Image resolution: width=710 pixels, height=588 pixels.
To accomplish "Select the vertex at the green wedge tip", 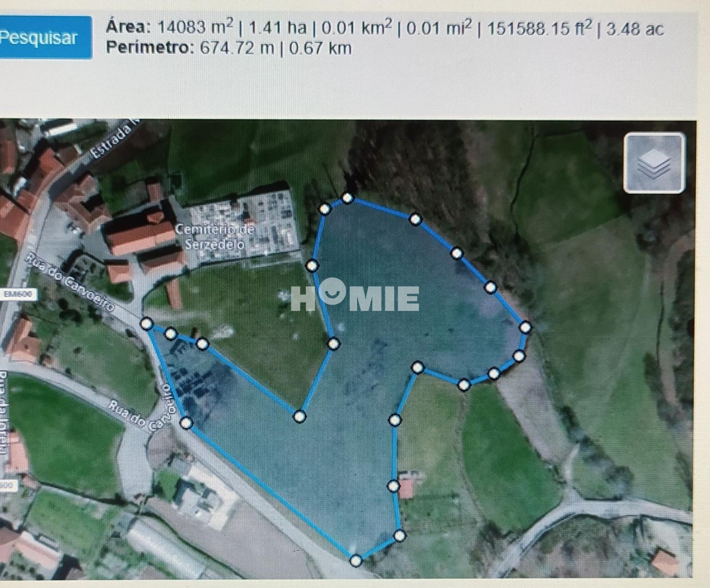I will tap(300, 416).
